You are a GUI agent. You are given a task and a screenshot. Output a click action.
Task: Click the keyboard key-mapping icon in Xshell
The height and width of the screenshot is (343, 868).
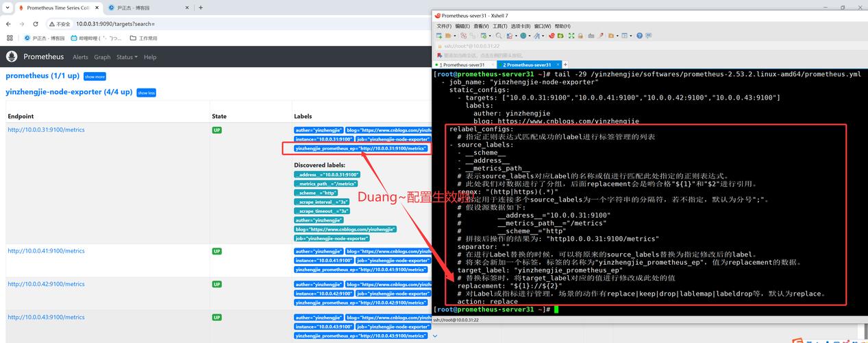(591, 36)
